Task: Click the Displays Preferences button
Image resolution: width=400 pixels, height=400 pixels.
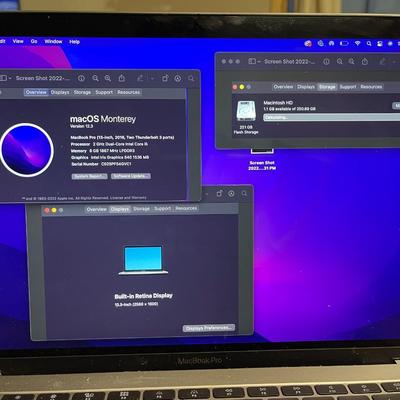Action: pos(209,328)
